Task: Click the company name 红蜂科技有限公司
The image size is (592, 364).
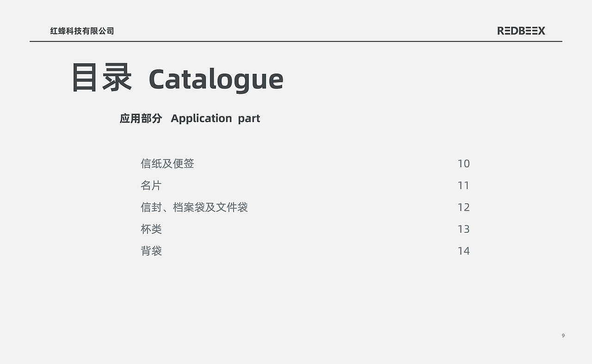Action: [82, 31]
